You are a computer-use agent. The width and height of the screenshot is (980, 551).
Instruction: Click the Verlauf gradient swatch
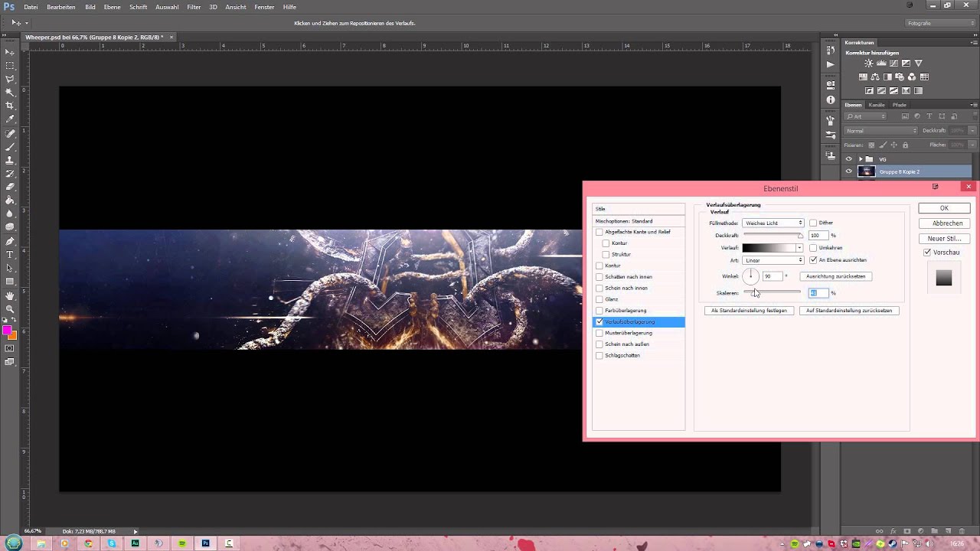(x=769, y=248)
